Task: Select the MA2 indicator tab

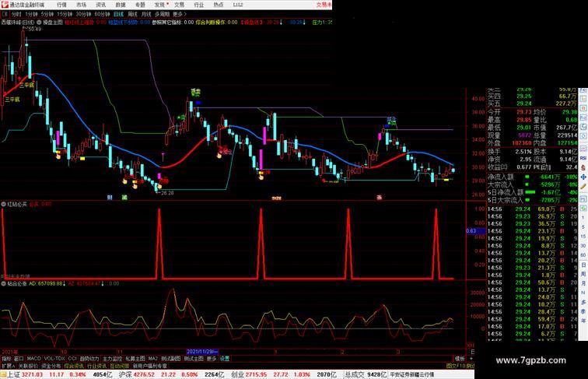Action: coord(152,359)
